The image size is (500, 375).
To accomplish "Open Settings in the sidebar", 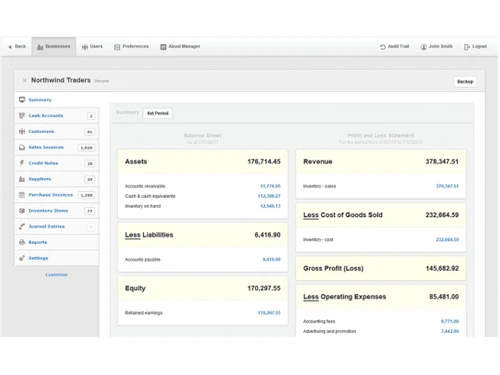I will click(38, 258).
